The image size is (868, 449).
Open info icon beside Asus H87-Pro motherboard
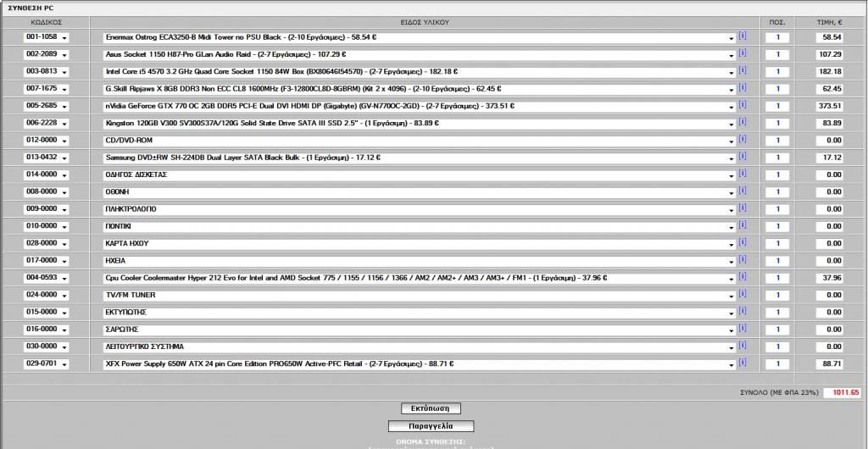click(x=743, y=53)
